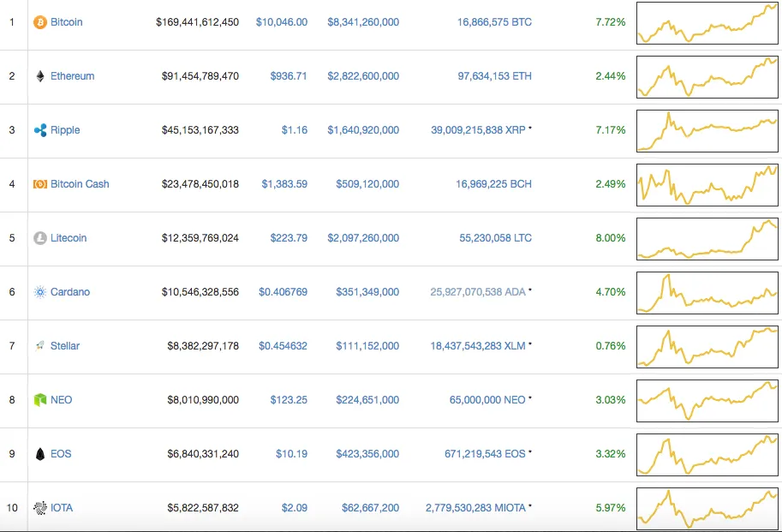Open the Stellar name link
The image size is (782, 532).
point(65,345)
